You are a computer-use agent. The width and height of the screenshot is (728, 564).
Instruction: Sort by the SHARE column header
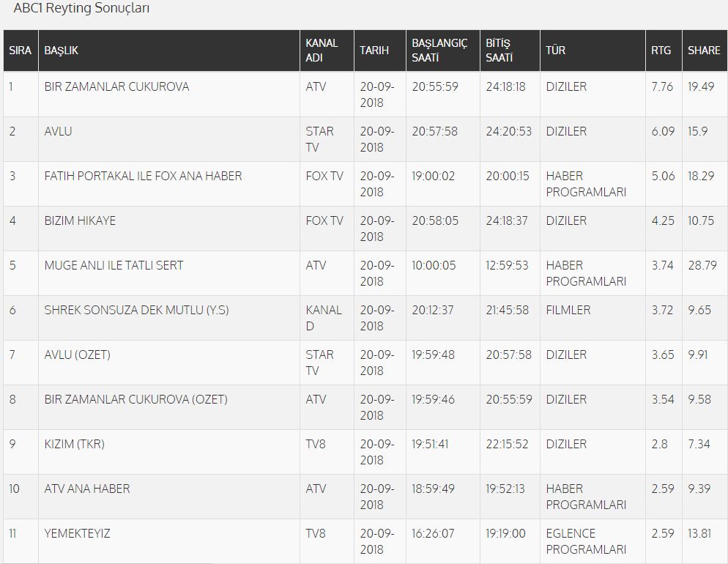pyautogui.click(x=704, y=51)
